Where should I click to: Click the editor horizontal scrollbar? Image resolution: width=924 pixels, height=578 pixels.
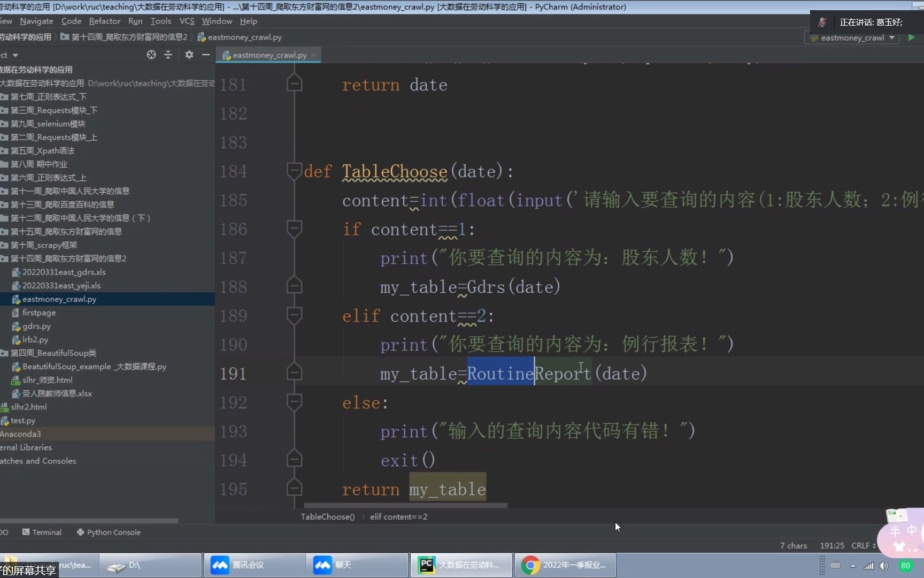(405, 505)
